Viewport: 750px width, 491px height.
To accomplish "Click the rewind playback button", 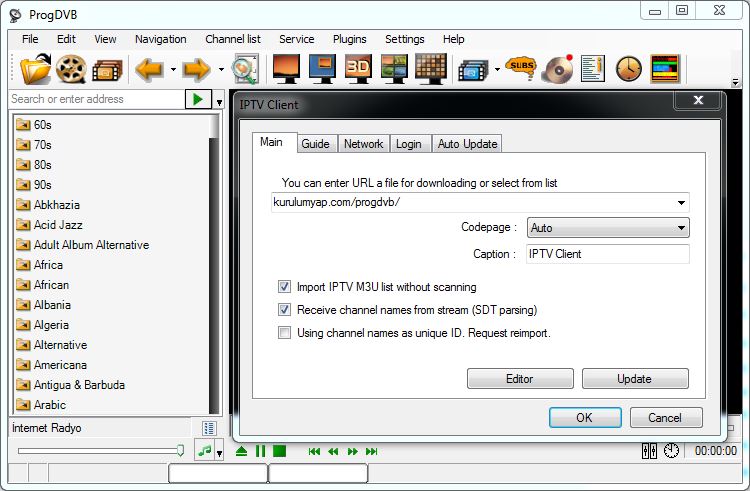I will [x=333, y=451].
